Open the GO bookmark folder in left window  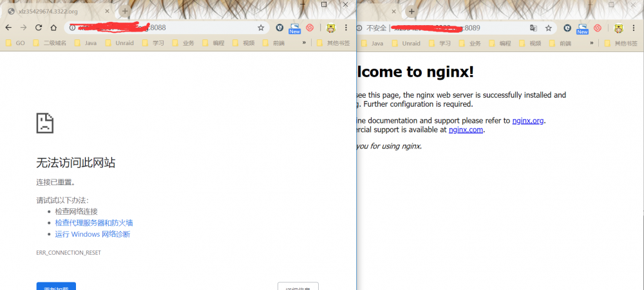pyautogui.click(x=15, y=42)
